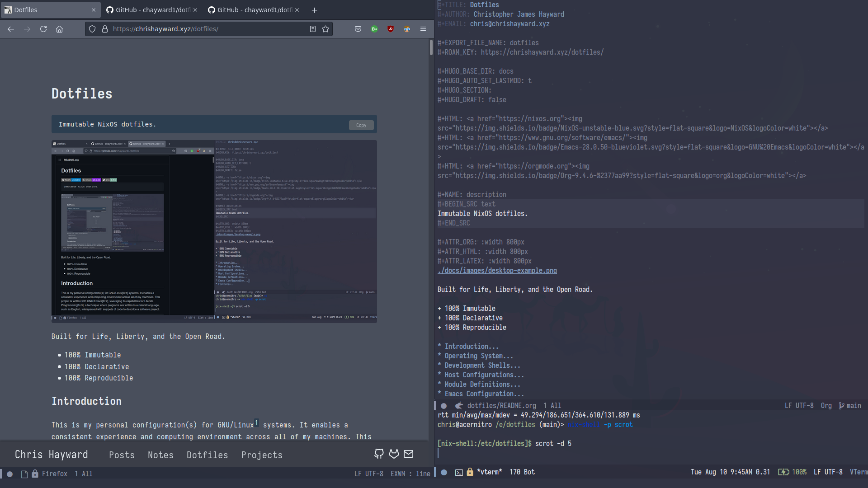This screenshot has height=488, width=868.
Task: Select the Dotfiles tab in browser
Action: [51, 9]
